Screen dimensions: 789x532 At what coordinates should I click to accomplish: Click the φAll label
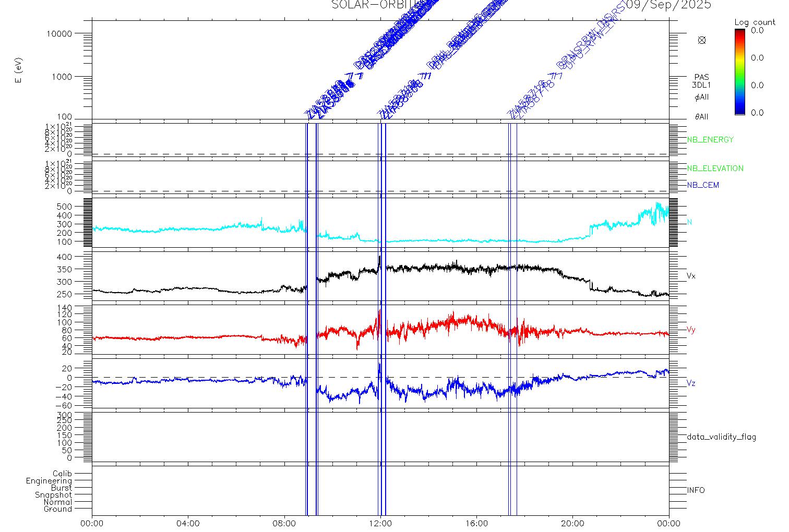702,98
